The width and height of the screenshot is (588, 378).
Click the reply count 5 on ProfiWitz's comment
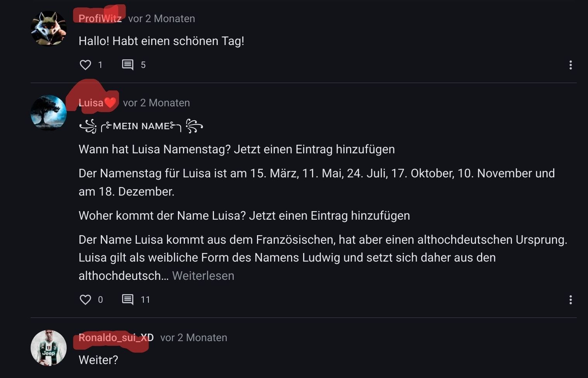[143, 65]
